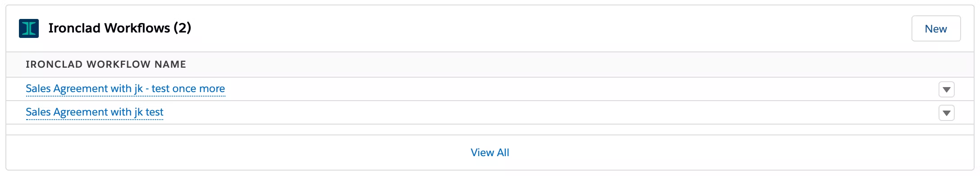Click the down-triangle icon in bottom row
The height and width of the screenshot is (176, 980).
[947, 113]
